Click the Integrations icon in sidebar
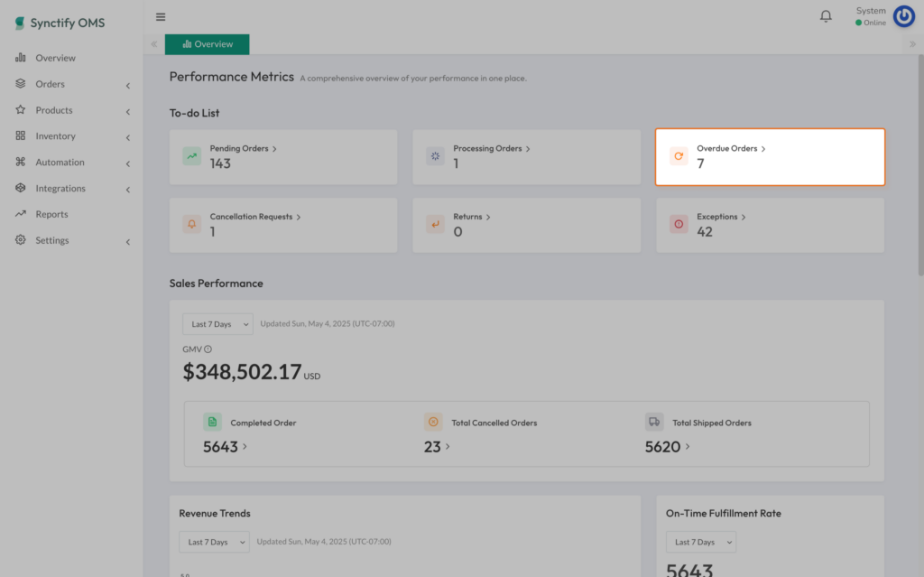Screen dimensions: 924x577 coord(21,187)
